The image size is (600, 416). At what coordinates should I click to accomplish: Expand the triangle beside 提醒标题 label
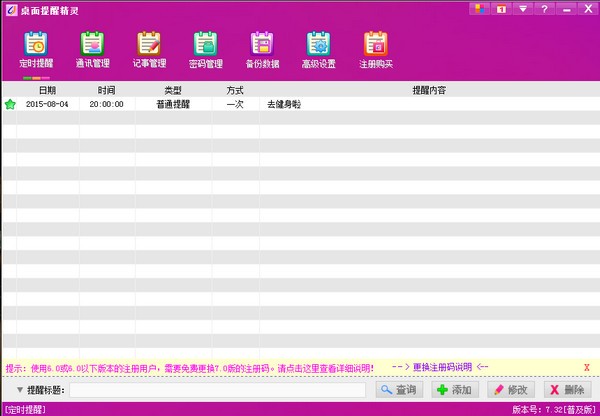pyautogui.click(x=19, y=390)
